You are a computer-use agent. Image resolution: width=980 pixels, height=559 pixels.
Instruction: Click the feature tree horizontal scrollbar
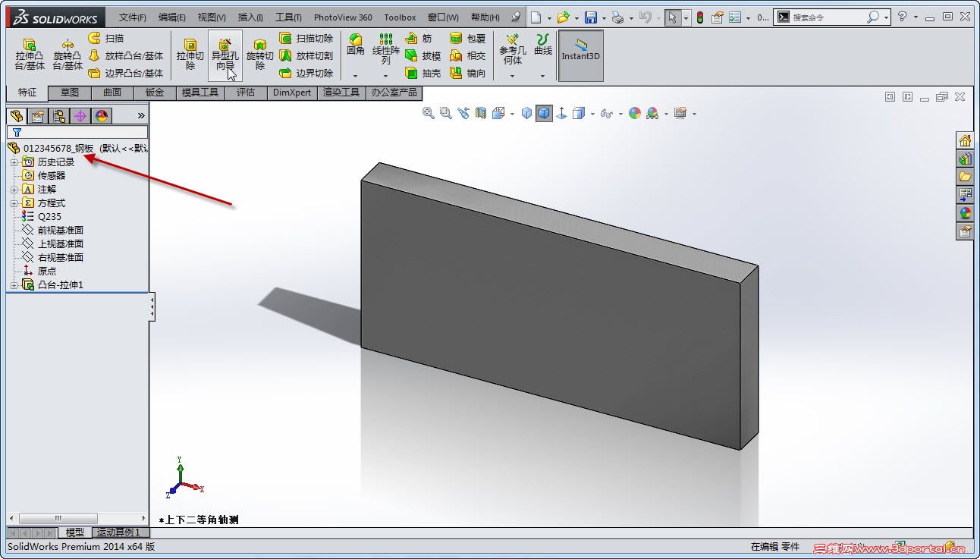[77, 518]
